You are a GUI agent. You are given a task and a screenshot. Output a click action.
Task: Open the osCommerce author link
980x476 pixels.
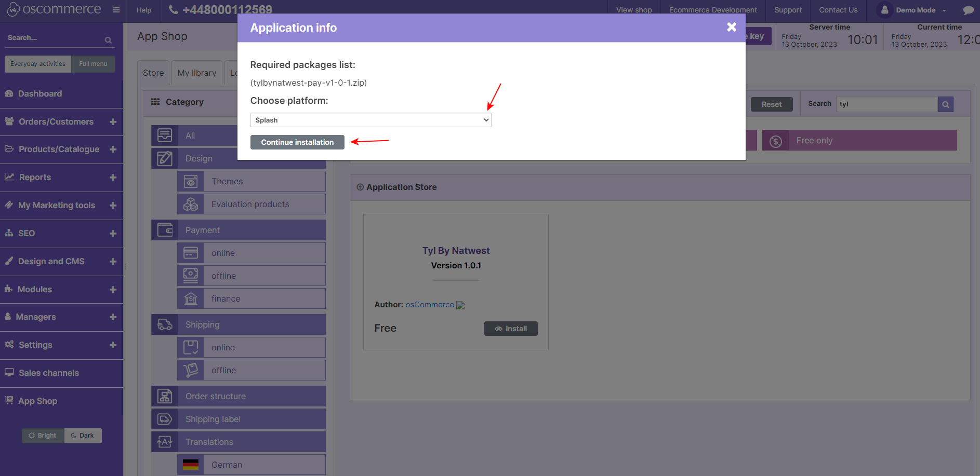point(430,305)
